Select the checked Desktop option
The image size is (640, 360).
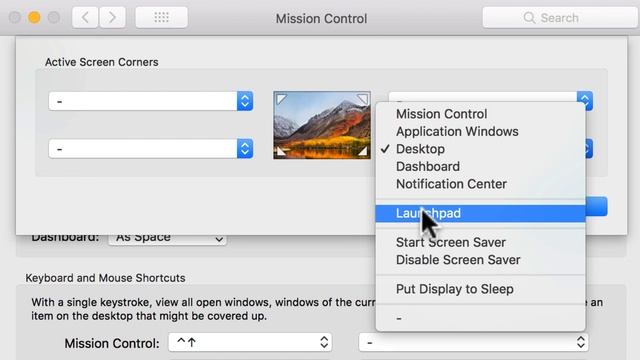480,149
